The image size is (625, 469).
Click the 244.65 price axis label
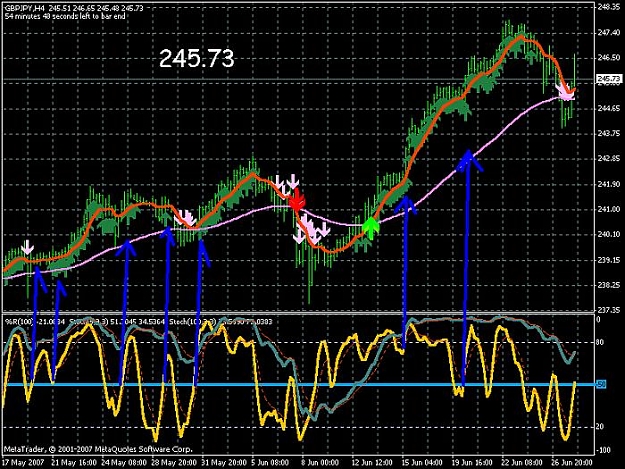(x=609, y=108)
